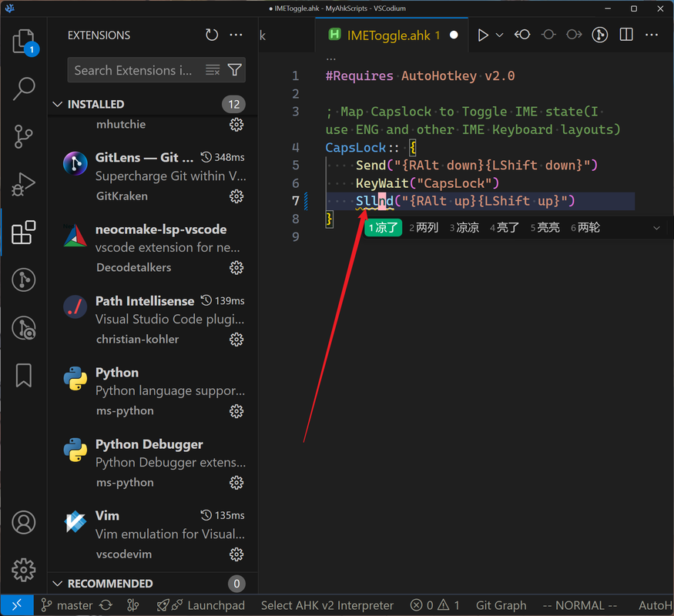674x616 pixels.
Task: Open manage gear for Vim extension
Action: tap(236, 554)
